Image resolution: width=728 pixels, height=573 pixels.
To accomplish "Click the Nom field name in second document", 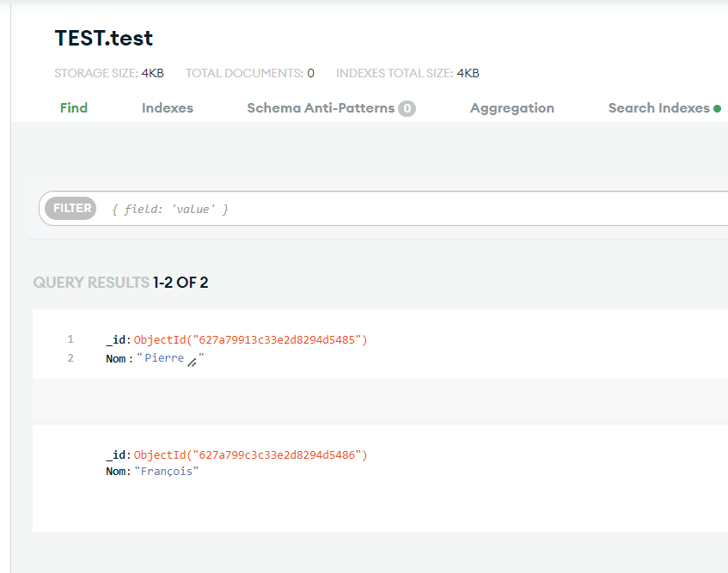I will tap(116, 472).
